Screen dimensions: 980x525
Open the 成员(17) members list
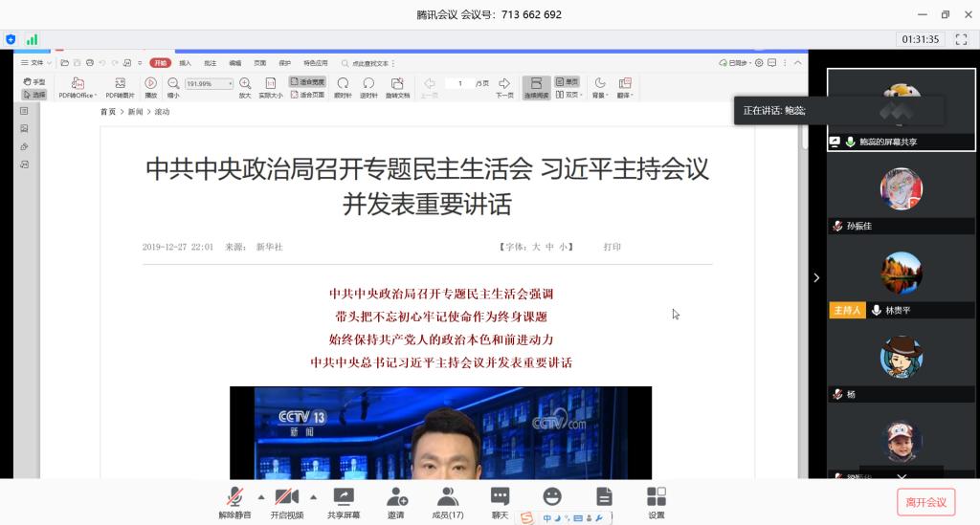[448, 496]
